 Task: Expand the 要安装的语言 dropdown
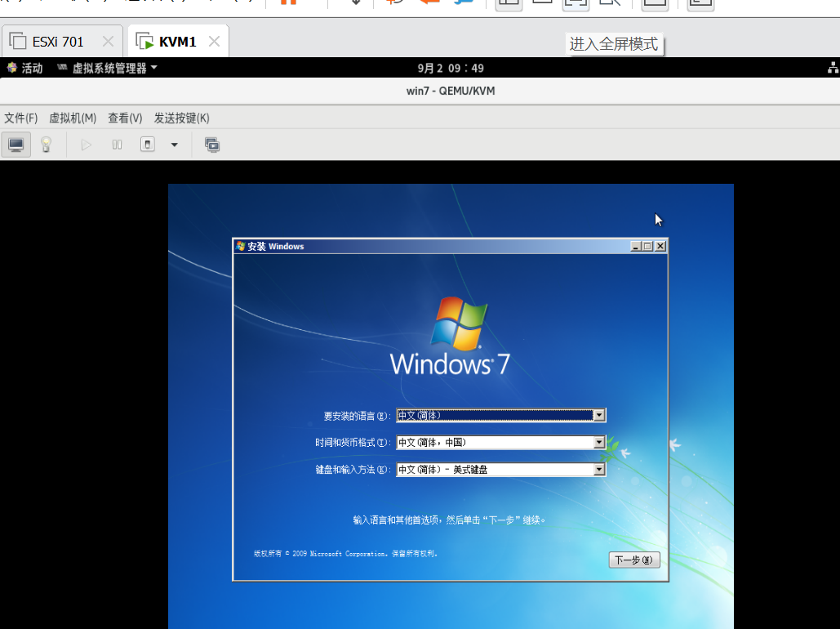(599, 416)
